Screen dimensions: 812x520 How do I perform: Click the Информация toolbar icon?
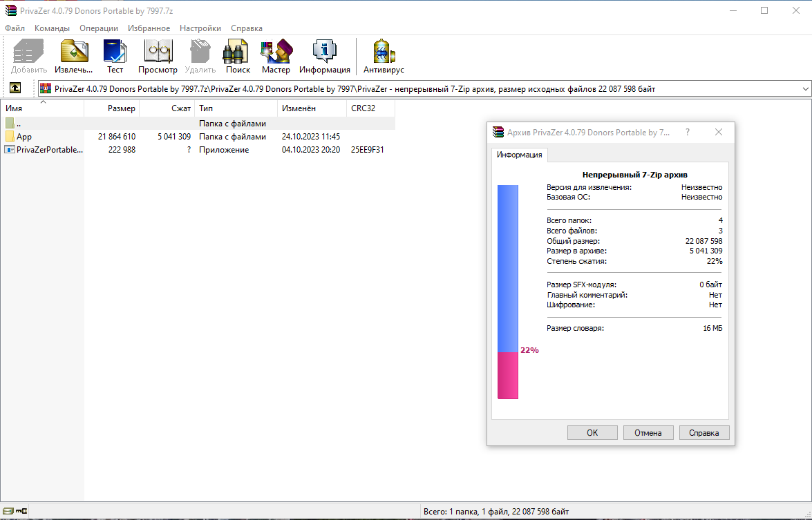point(325,52)
